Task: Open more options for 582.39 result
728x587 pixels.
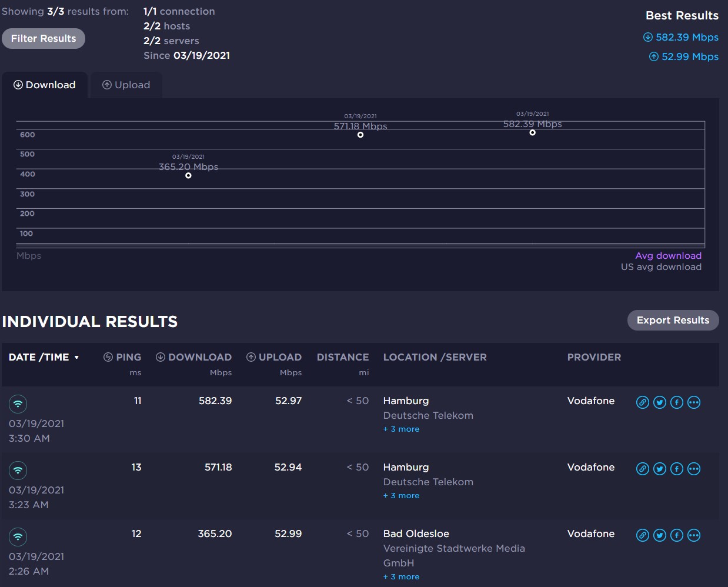Action: click(x=694, y=402)
